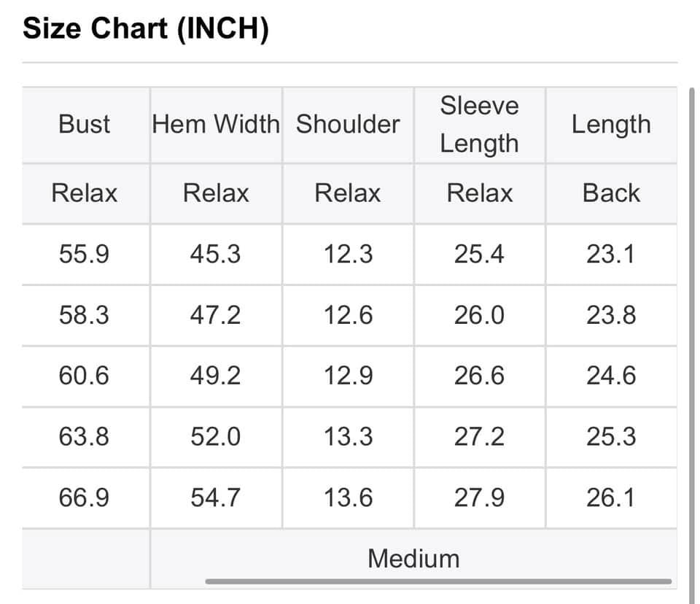Click shoulder value 12.9

349,375
